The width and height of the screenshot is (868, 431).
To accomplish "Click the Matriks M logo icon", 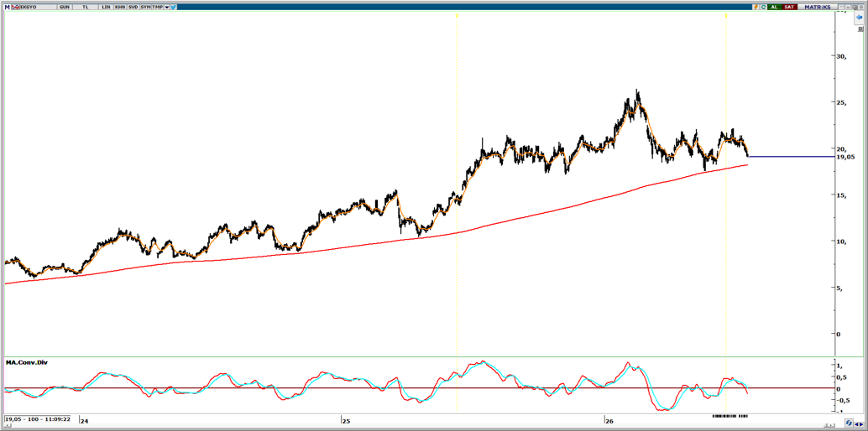I will [8, 8].
